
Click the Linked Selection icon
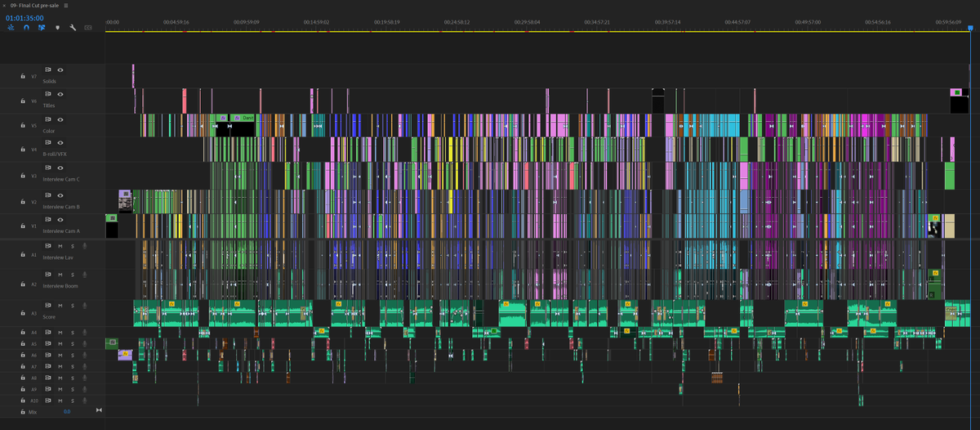click(x=42, y=28)
